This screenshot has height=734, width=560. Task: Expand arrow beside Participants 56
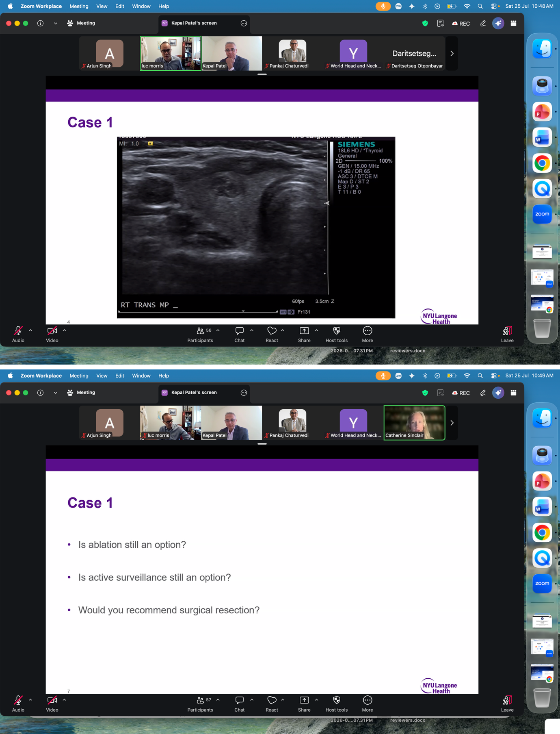tap(218, 330)
